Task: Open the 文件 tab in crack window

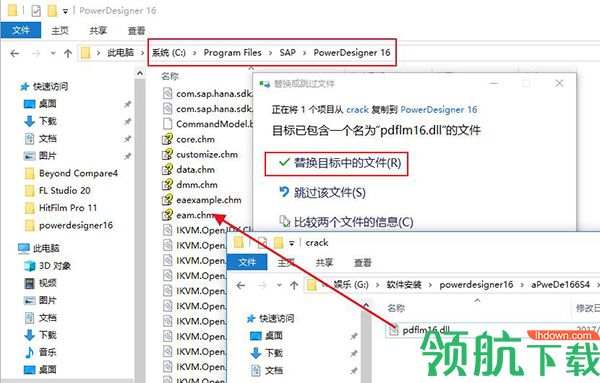Action: click(x=247, y=262)
